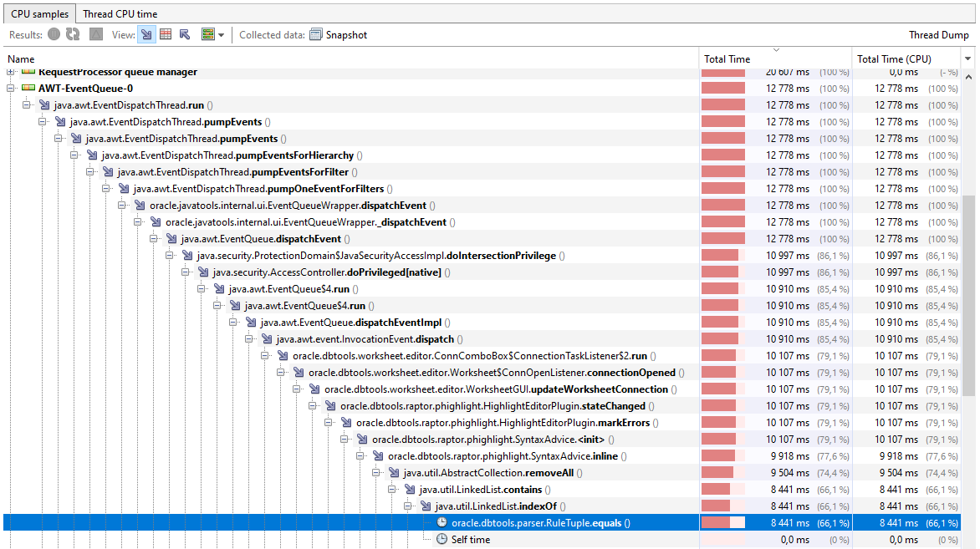980x549 pixels.
Task: Click the node icon of pumpEventsForHierarchy
Action: click(92, 155)
